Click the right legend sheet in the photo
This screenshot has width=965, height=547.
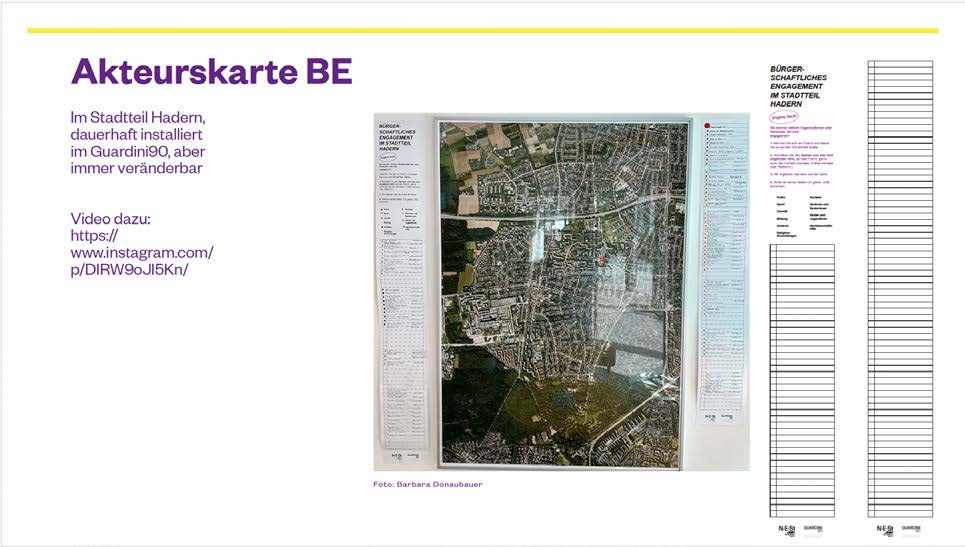722,270
